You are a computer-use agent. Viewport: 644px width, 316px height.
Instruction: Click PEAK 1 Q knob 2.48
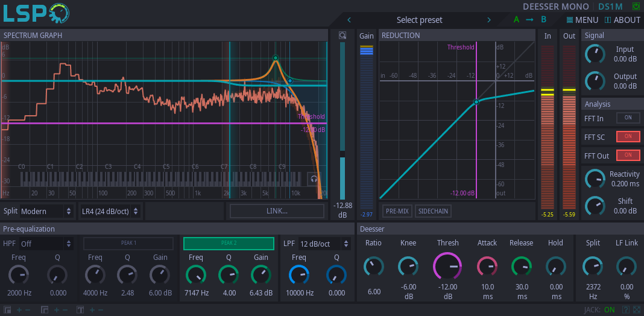pos(127,276)
